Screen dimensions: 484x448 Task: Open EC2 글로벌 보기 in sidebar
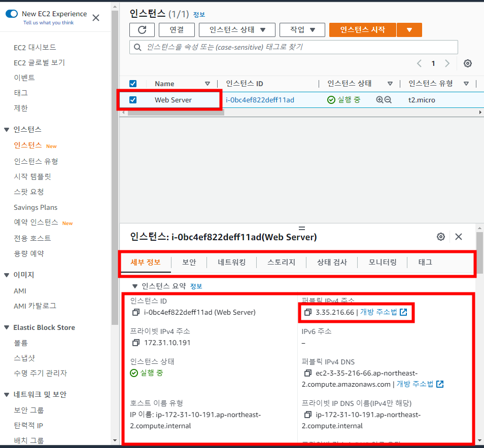pyautogui.click(x=39, y=63)
